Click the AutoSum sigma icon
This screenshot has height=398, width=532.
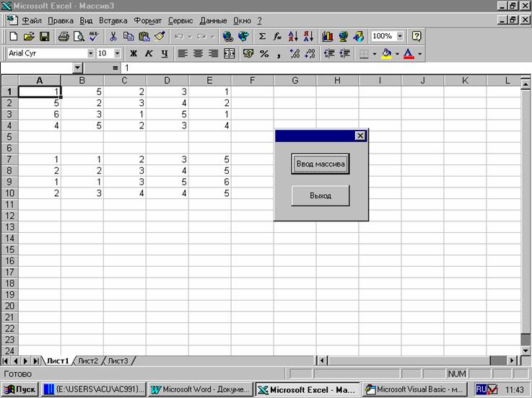(x=262, y=36)
